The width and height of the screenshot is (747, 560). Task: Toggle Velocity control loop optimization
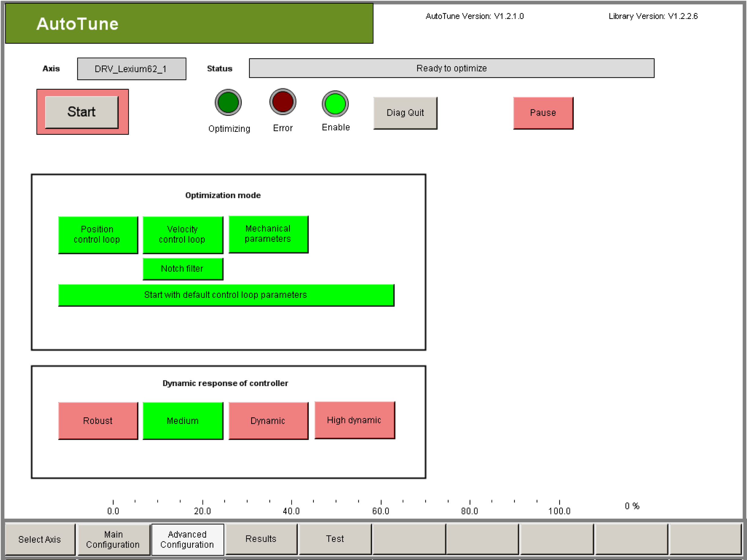183,235
